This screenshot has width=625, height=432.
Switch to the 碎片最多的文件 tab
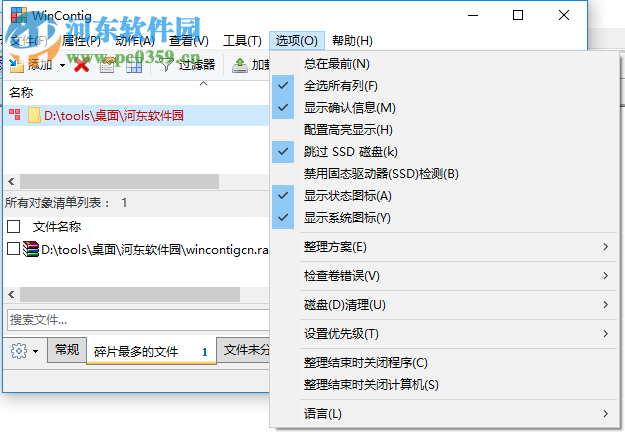pos(151,351)
